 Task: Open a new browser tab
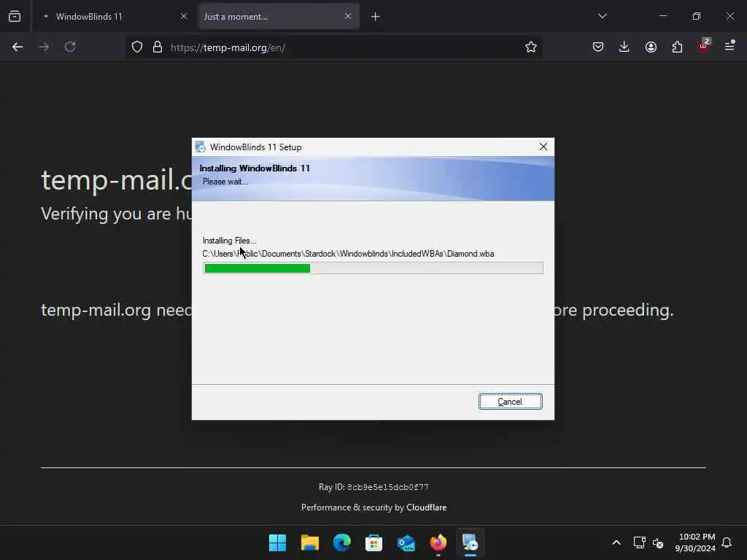tap(375, 17)
